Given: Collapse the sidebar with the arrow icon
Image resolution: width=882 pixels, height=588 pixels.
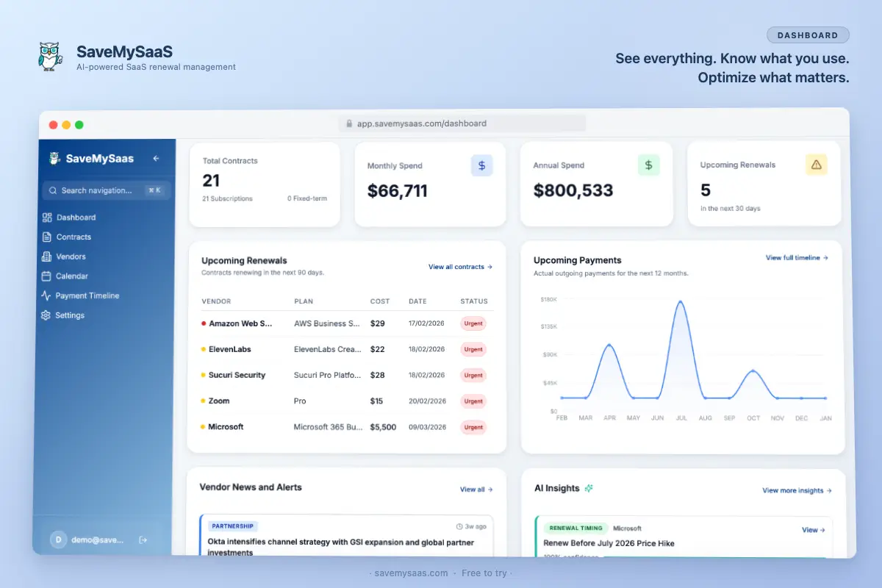Looking at the screenshot, I should [156, 158].
